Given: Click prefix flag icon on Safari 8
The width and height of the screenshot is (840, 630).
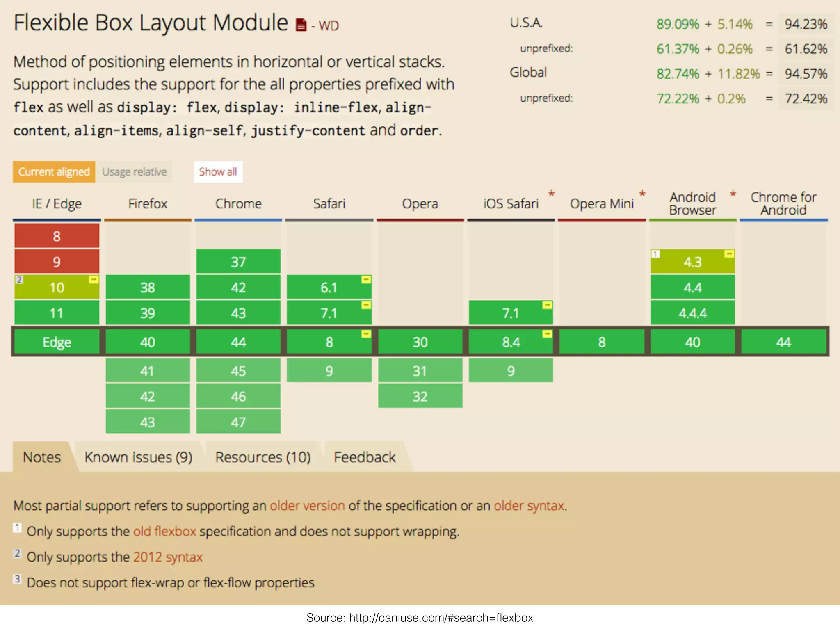Looking at the screenshot, I should [366, 334].
